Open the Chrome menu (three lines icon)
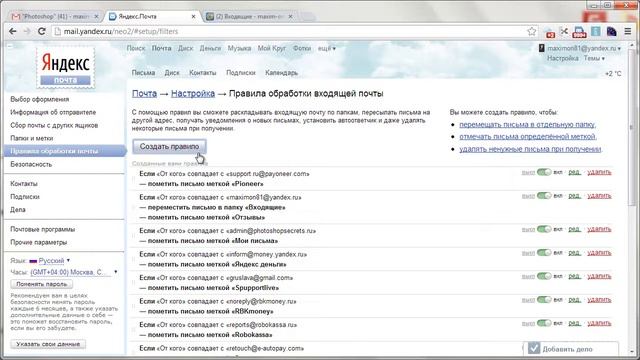 tap(628, 31)
